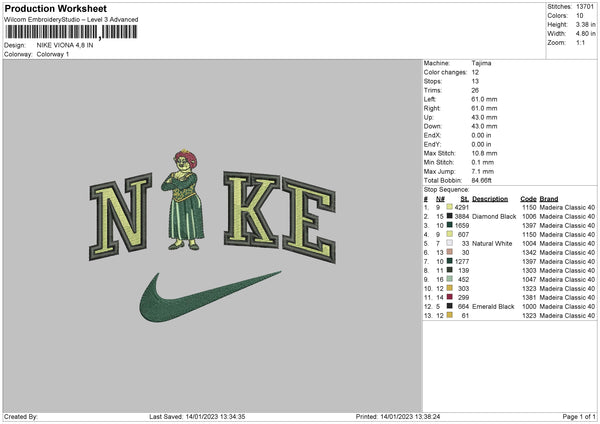Click the "Down:" label
600x424 pixels.
pos(432,126)
